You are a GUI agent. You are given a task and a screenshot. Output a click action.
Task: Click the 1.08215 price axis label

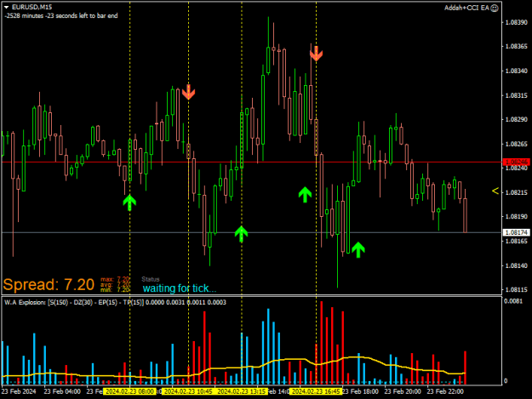click(517, 192)
